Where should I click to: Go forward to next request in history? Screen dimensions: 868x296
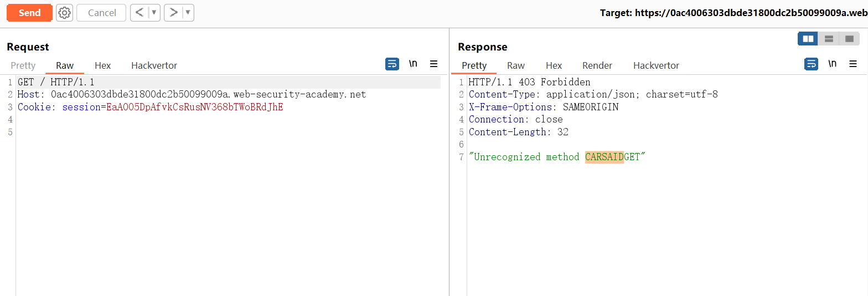pos(173,13)
